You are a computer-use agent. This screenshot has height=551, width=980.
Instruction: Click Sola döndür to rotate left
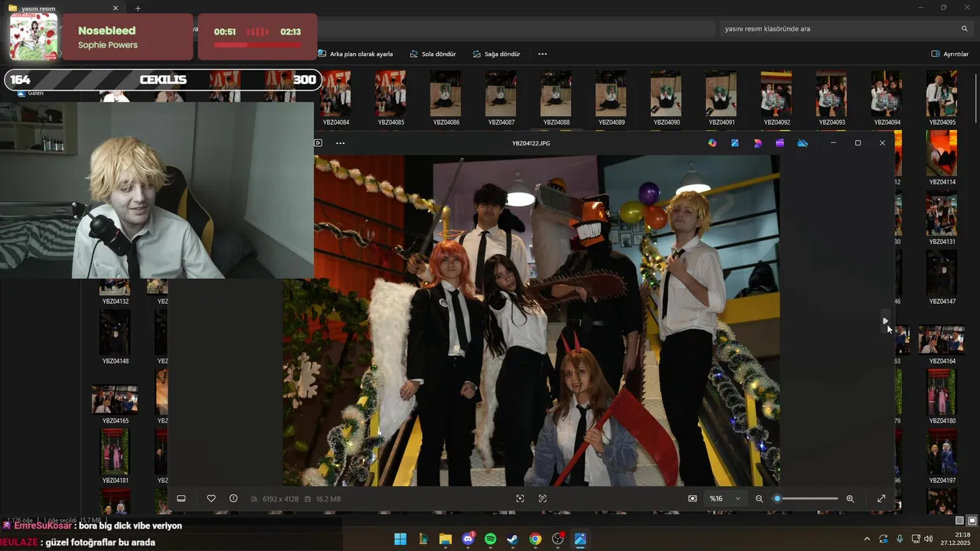433,54
